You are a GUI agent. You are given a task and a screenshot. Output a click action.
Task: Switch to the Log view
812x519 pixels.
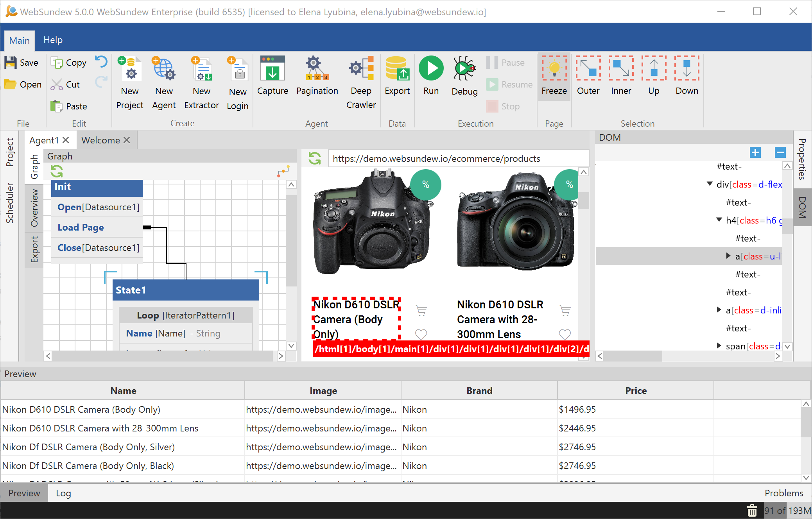[63, 493]
